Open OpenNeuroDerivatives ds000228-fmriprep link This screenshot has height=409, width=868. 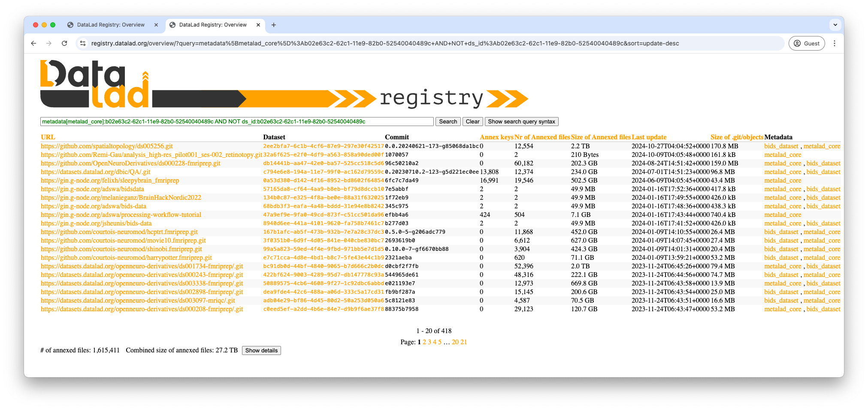pos(130,163)
